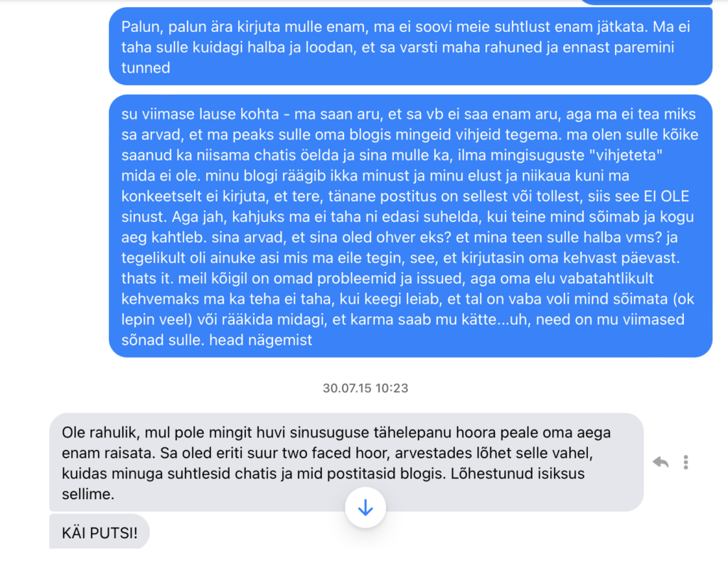Click the quoted "vihjeteta" word in blue message

(x=626, y=155)
